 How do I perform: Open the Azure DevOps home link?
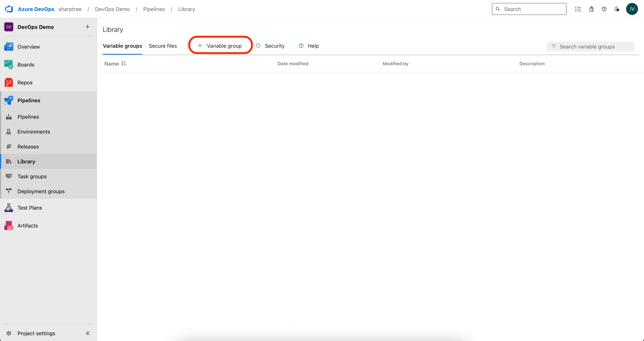tap(36, 9)
